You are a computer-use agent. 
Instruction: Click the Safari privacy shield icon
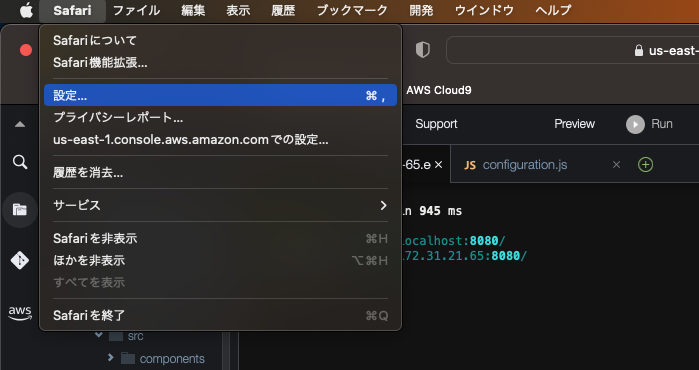click(423, 50)
